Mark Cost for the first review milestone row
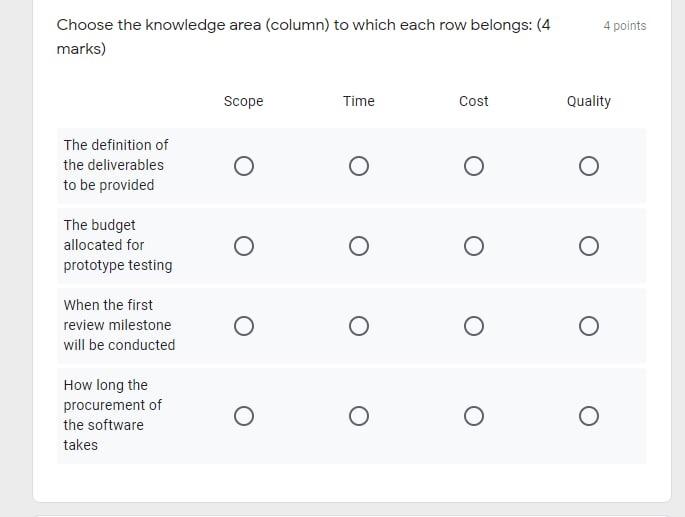685x517 pixels. pos(474,326)
